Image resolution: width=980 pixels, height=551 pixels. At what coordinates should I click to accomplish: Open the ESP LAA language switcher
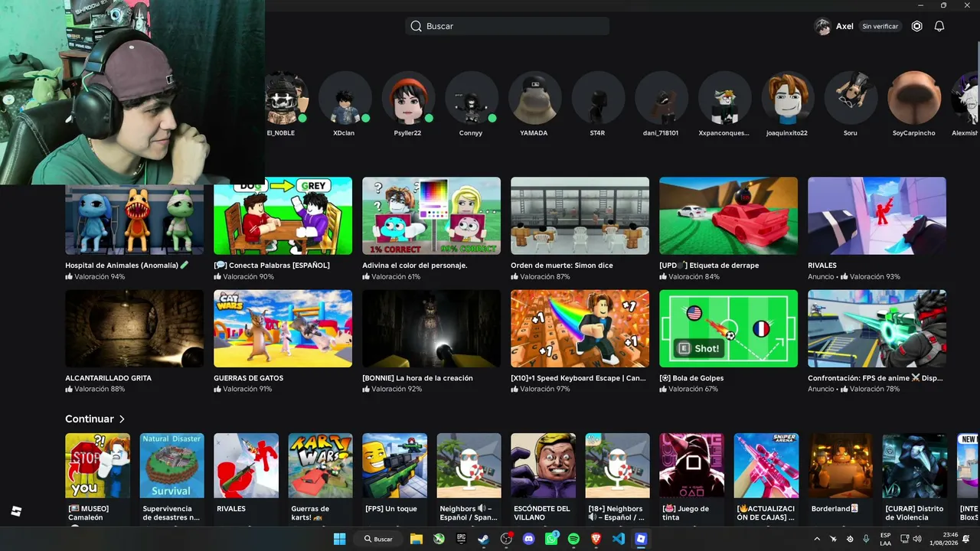point(886,539)
